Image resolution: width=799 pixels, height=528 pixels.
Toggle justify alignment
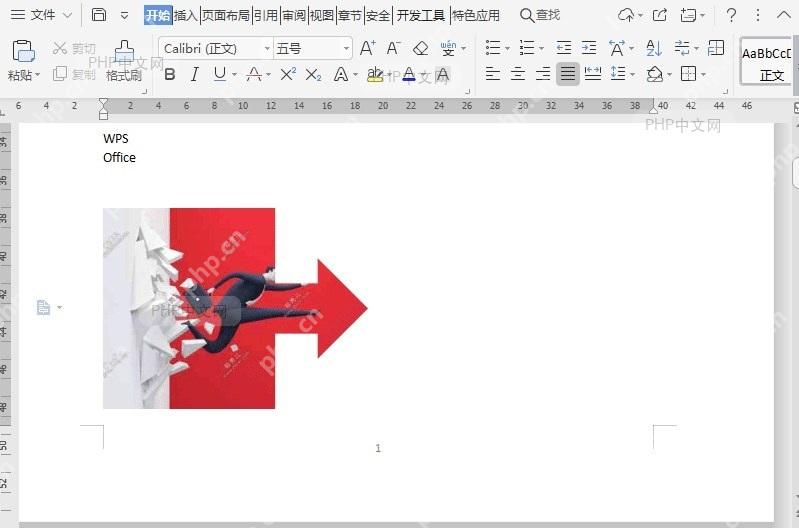click(x=568, y=74)
